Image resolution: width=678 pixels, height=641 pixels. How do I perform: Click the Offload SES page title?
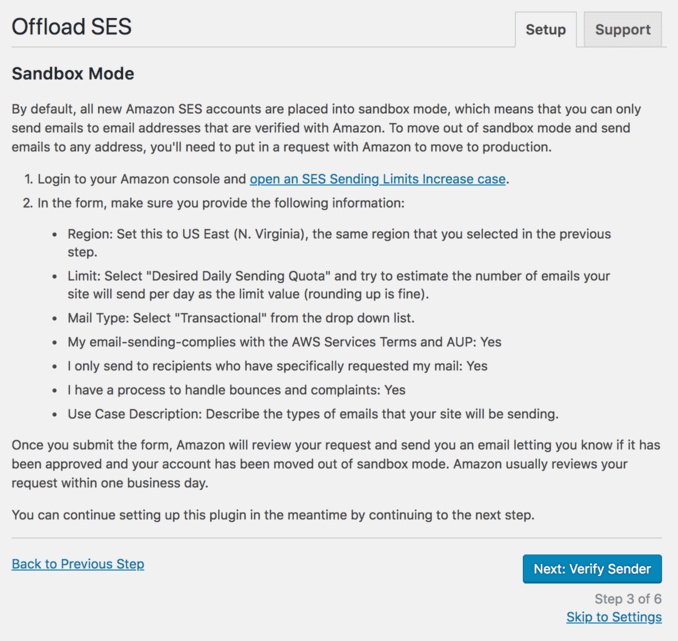(72, 27)
